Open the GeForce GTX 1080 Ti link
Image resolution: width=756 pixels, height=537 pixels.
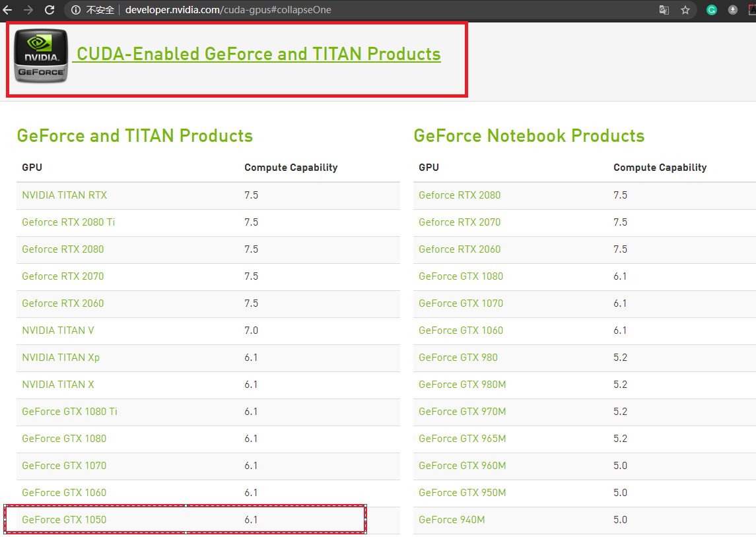pos(69,412)
